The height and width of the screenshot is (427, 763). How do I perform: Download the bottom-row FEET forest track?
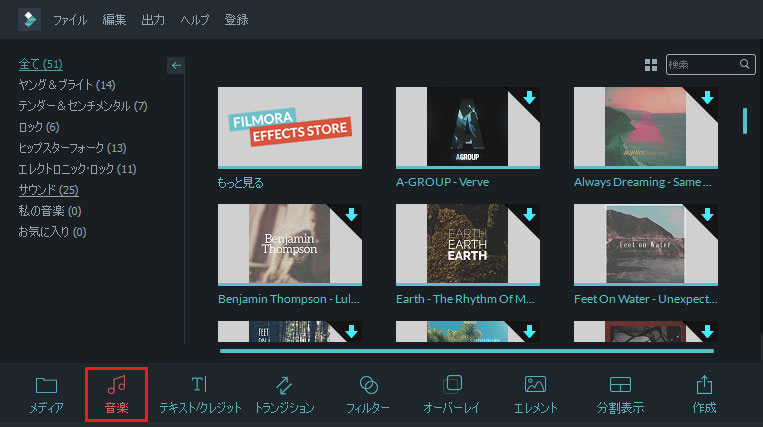pos(351,332)
